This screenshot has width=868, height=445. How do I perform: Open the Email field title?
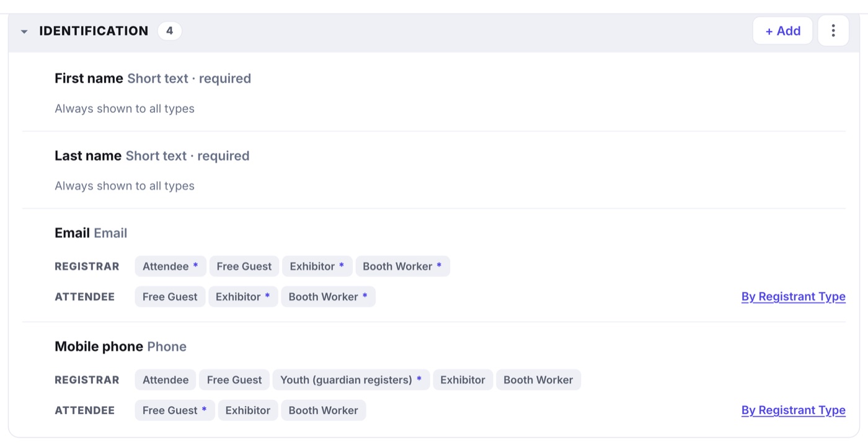pyautogui.click(x=72, y=233)
